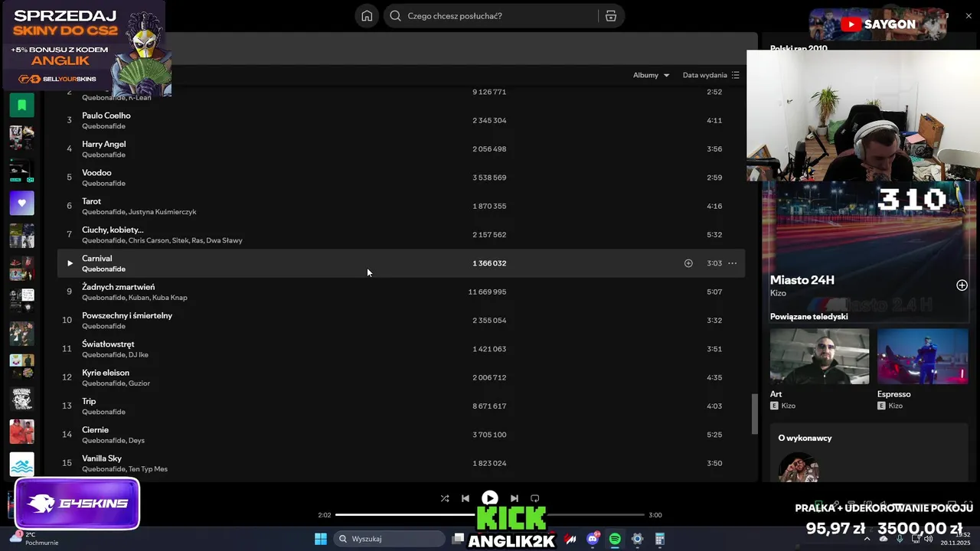Click the Wyszukaj taskbar search box
This screenshot has width=980, height=551.
tap(389, 539)
